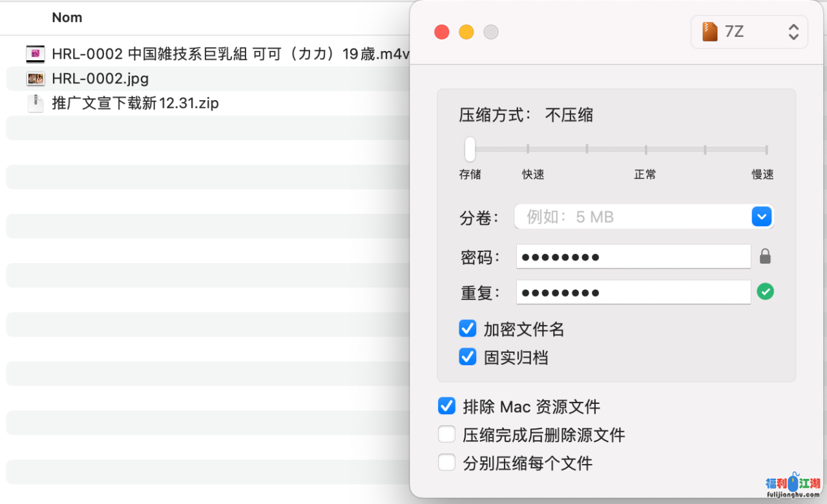Disable the 固实归档 option

click(468, 357)
